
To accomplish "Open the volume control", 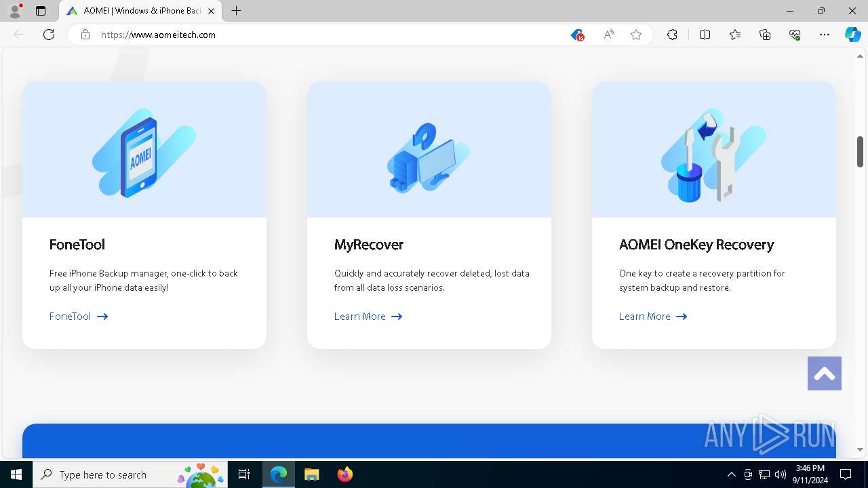I will (x=781, y=474).
